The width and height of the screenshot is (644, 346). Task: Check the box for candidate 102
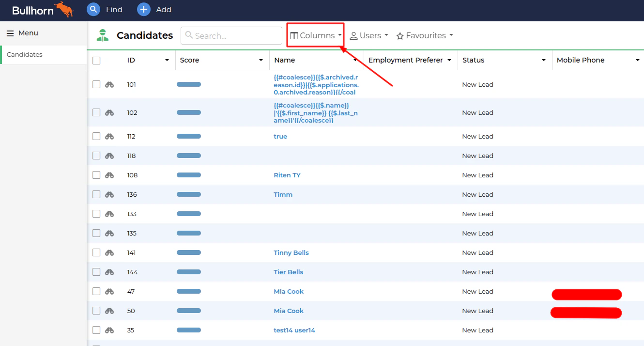click(96, 112)
